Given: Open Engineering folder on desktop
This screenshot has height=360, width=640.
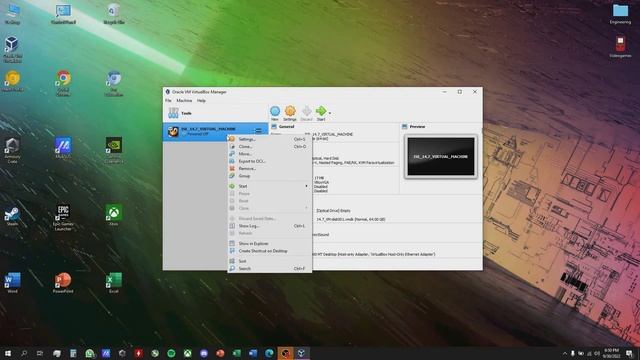Looking at the screenshot, I should (x=620, y=14).
